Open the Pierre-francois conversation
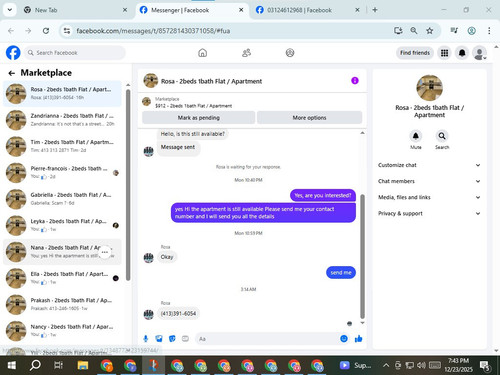The height and width of the screenshot is (375, 500). coord(62,172)
